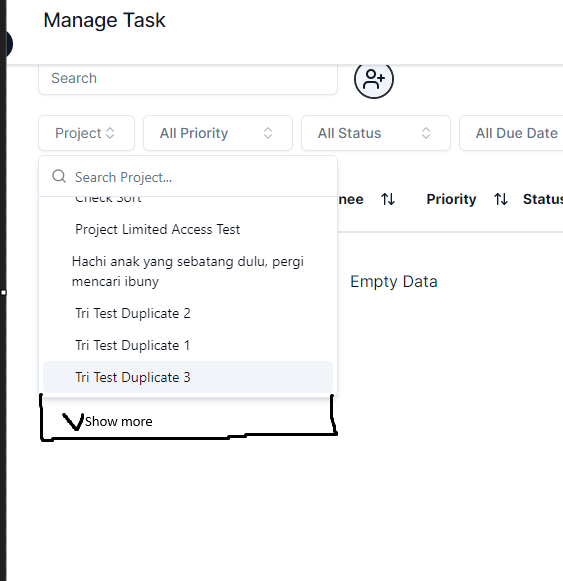Select highlighted Tri Test Duplicate 3 option
Image resolution: width=563 pixels, height=581 pixels.
tap(188, 377)
